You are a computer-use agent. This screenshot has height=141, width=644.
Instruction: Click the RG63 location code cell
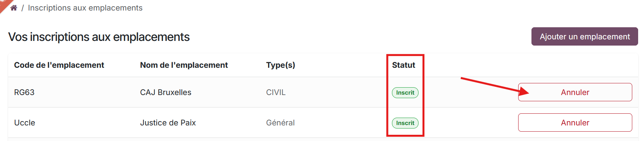point(24,92)
